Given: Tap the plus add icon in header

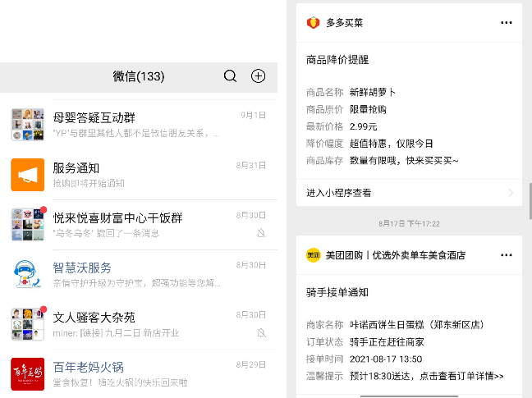Looking at the screenshot, I should point(258,76).
